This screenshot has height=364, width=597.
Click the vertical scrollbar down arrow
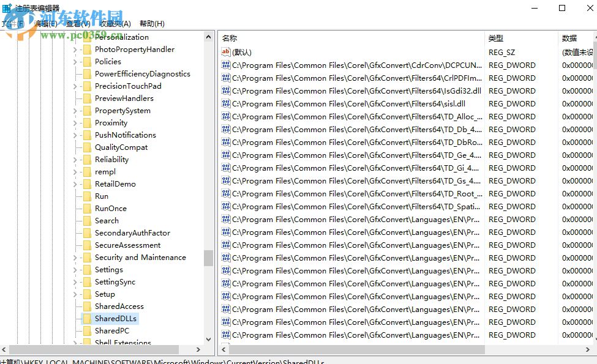pos(208,338)
